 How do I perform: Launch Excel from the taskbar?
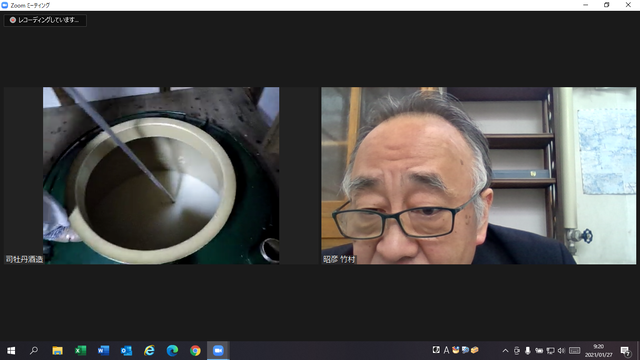click(x=80, y=351)
